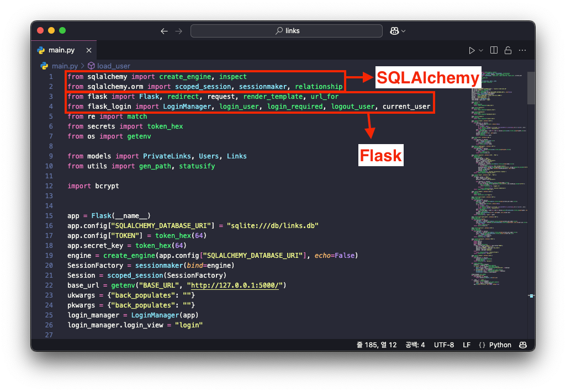Click load_user symbol in the breadcrumb
Image resolution: width=566 pixels, height=392 pixels.
click(x=113, y=66)
